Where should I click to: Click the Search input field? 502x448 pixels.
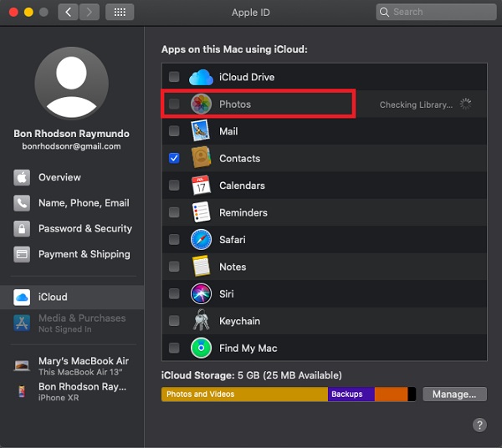pos(436,13)
